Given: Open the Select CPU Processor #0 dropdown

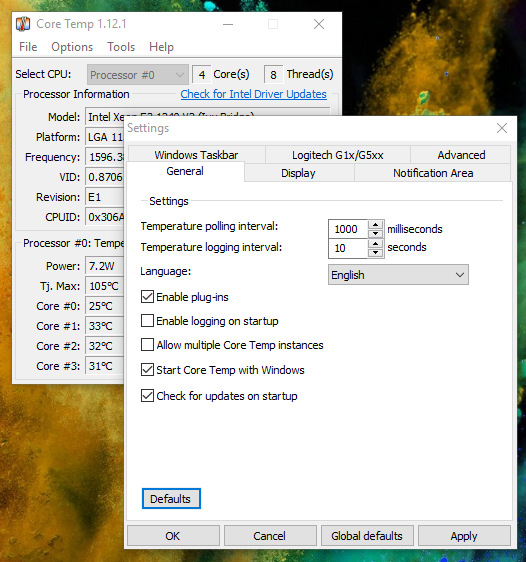Looking at the screenshot, I should click(x=138, y=75).
